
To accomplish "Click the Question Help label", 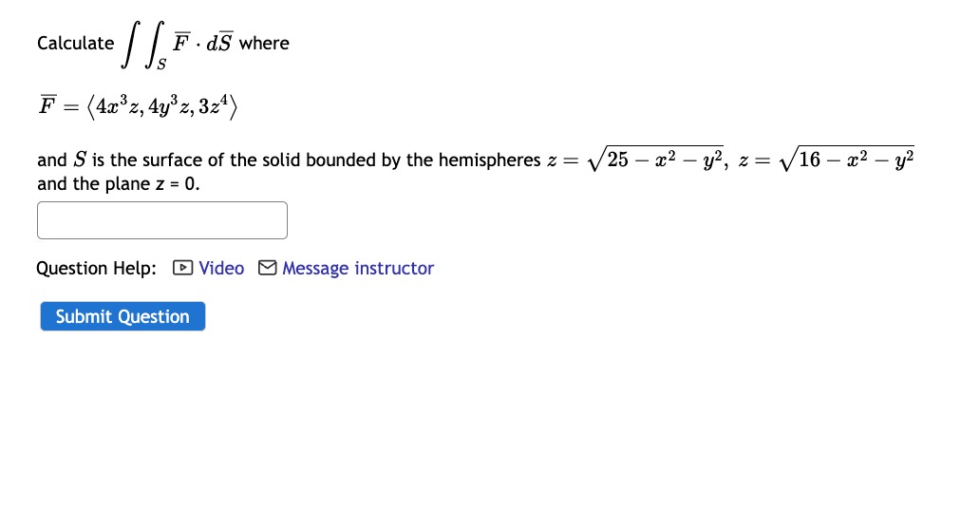I will [x=96, y=268].
